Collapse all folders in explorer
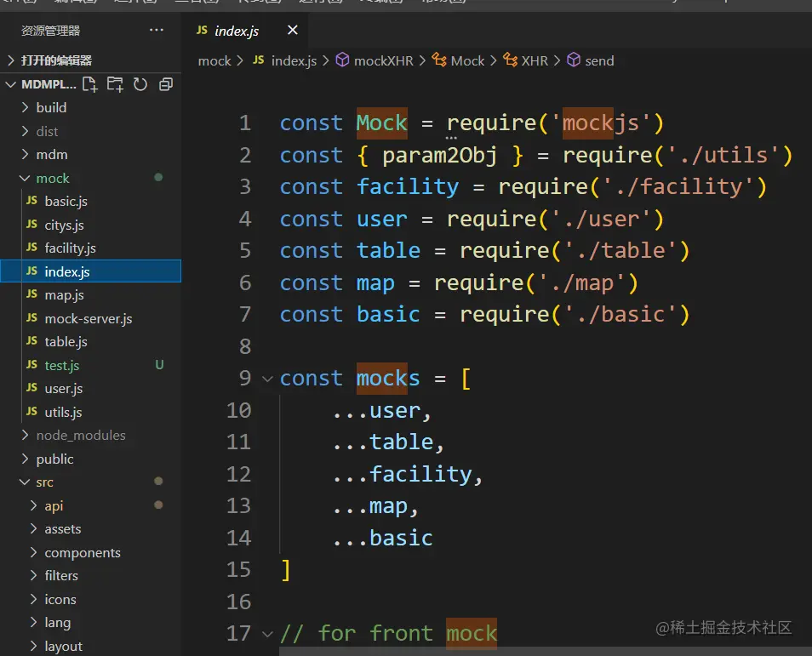Image resolution: width=812 pixels, height=656 pixels. click(166, 84)
